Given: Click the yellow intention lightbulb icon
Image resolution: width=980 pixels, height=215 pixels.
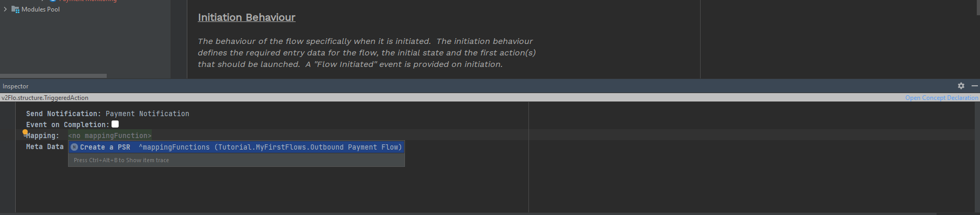Looking at the screenshot, I should (x=25, y=133).
